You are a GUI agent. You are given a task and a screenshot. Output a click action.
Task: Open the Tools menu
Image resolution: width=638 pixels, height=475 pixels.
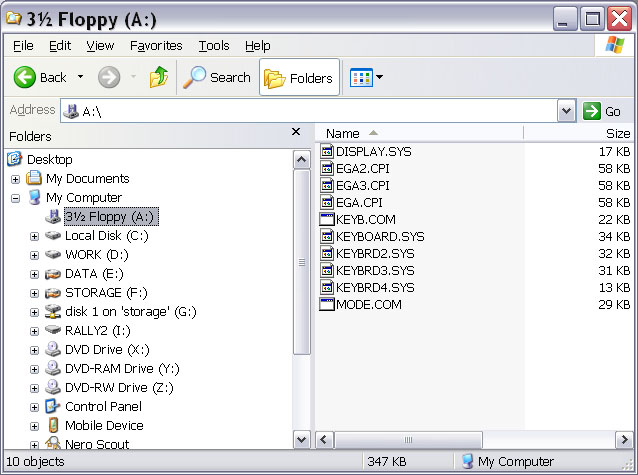pyautogui.click(x=214, y=46)
